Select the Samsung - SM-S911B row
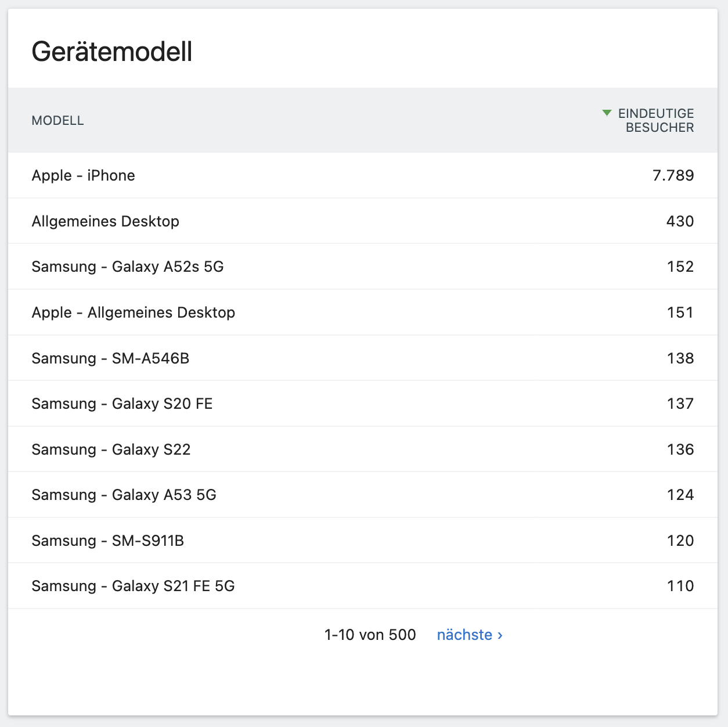Viewport: 728px width, 727px height. [x=107, y=541]
